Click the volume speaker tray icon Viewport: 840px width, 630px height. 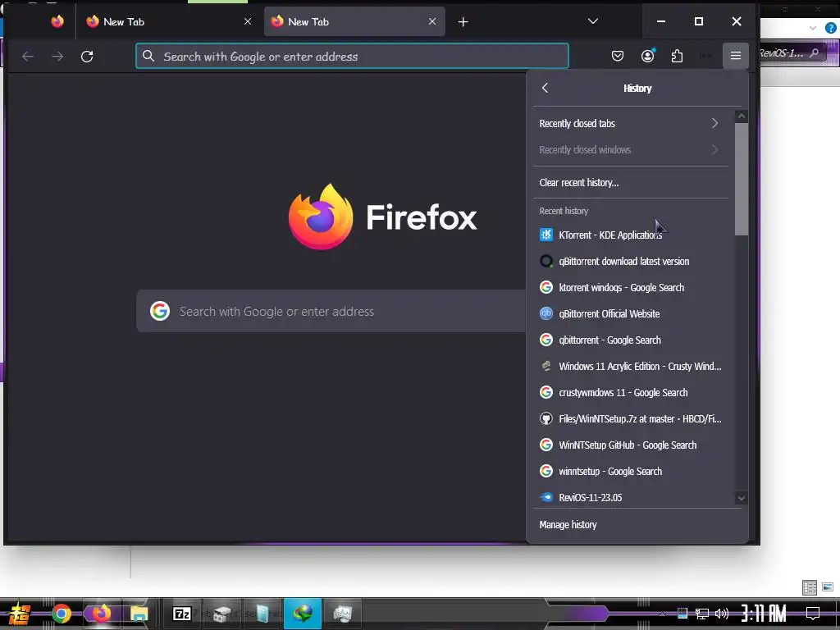click(x=722, y=614)
